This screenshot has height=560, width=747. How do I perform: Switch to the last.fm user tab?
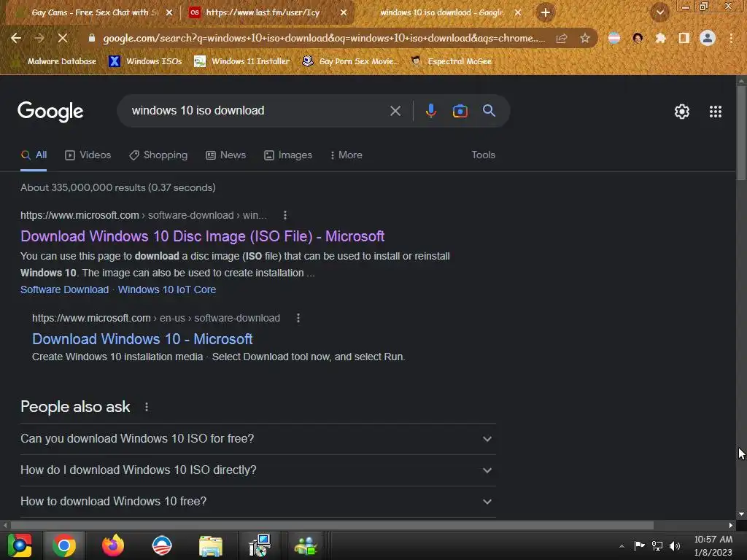263,12
